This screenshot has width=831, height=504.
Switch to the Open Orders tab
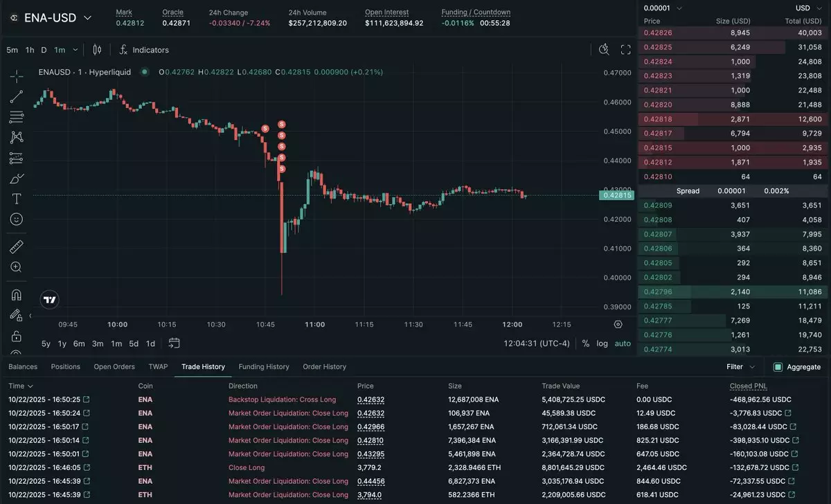pos(114,367)
